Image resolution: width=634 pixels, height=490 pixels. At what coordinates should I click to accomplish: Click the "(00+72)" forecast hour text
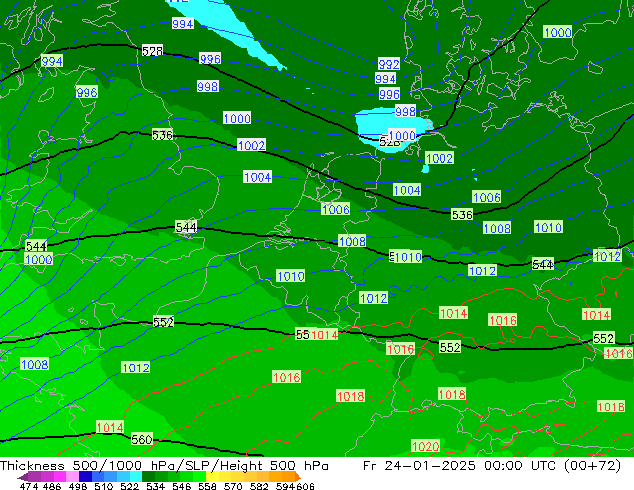click(592, 466)
